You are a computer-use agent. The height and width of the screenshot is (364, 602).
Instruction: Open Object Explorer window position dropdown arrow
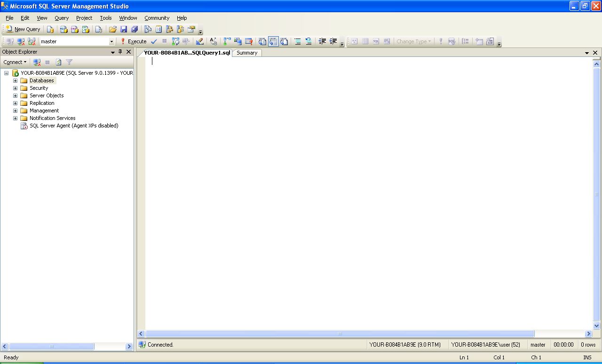click(113, 52)
